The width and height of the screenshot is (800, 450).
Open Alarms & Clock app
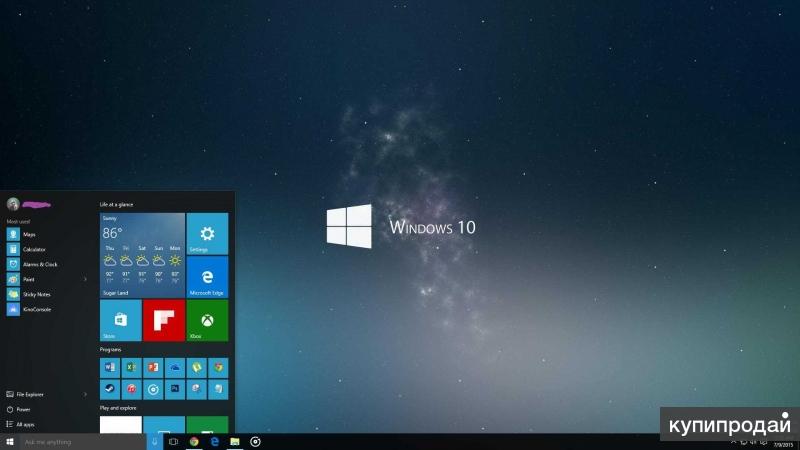[46, 264]
